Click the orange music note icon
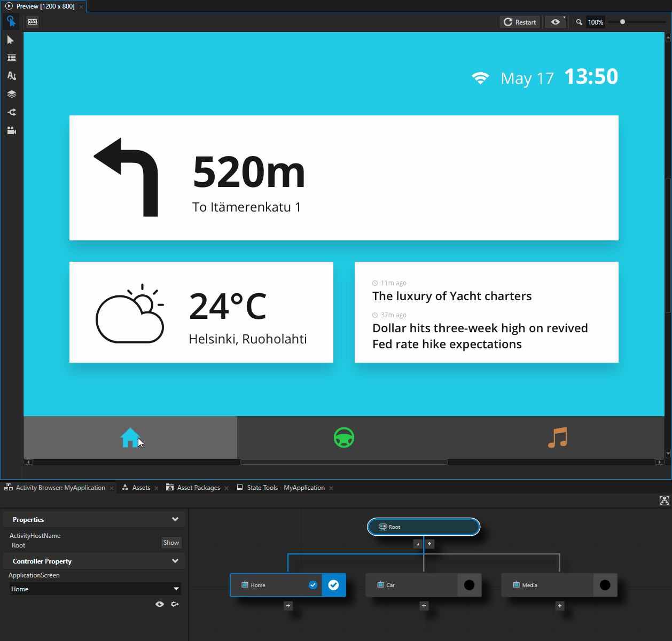Viewport: 672px width, 641px height. (557, 437)
